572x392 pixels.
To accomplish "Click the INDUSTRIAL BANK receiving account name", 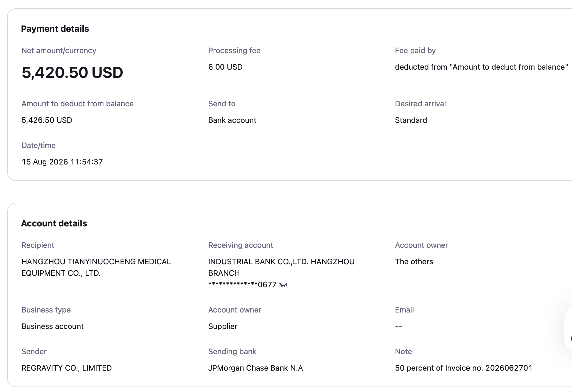I will (x=281, y=267).
